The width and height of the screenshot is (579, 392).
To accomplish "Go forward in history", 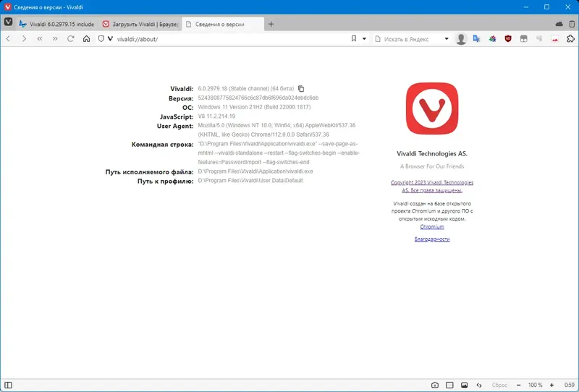I will tap(24, 39).
